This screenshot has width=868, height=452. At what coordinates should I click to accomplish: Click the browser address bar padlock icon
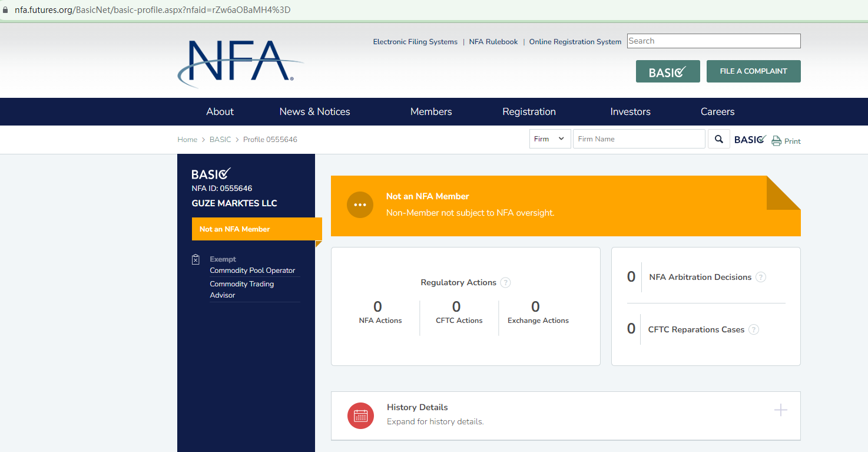[6, 10]
